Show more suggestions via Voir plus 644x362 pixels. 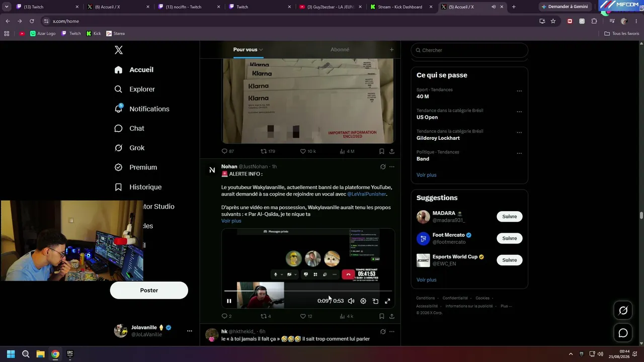(x=427, y=280)
